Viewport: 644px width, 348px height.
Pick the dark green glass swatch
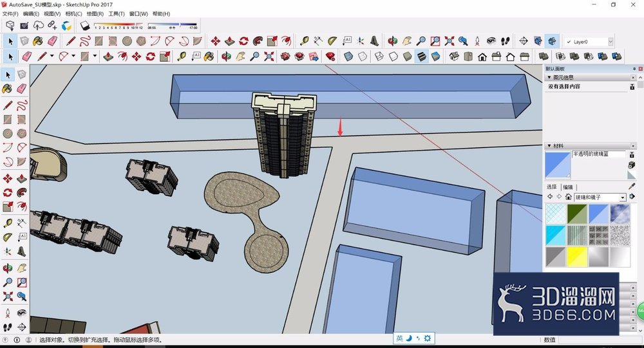tap(577, 214)
